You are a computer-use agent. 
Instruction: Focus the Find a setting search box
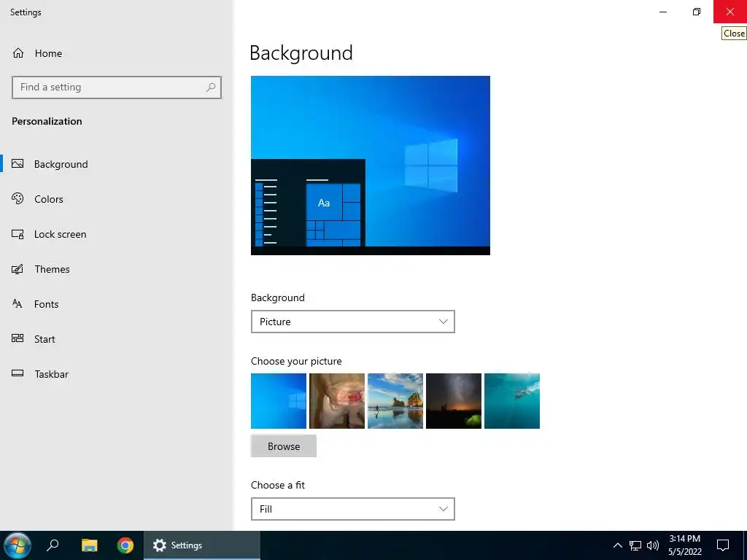click(x=117, y=87)
